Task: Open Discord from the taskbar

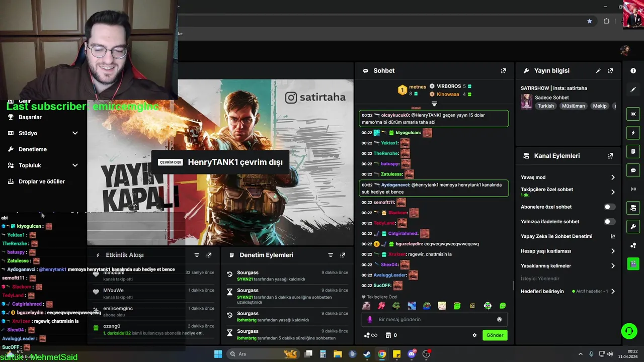Action: 412,354
